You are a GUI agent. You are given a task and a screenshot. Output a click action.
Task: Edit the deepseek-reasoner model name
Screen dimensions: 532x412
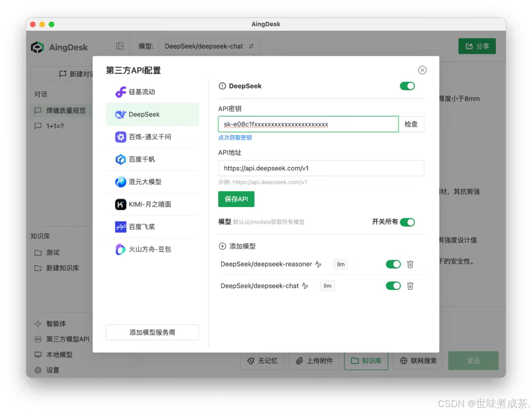pos(318,264)
